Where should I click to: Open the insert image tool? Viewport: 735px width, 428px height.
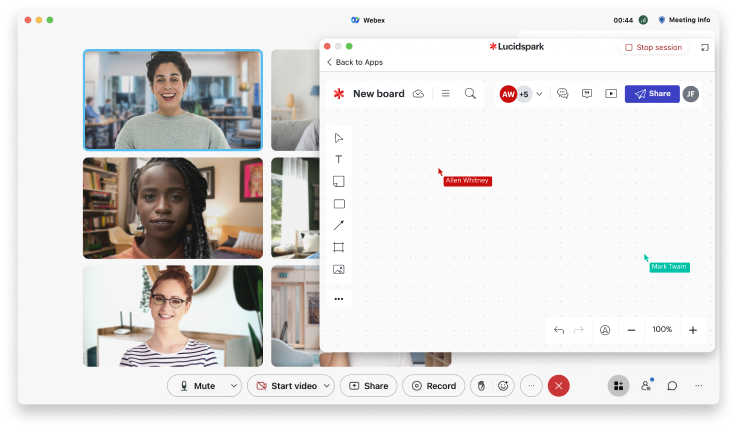click(x=338, y=269)
